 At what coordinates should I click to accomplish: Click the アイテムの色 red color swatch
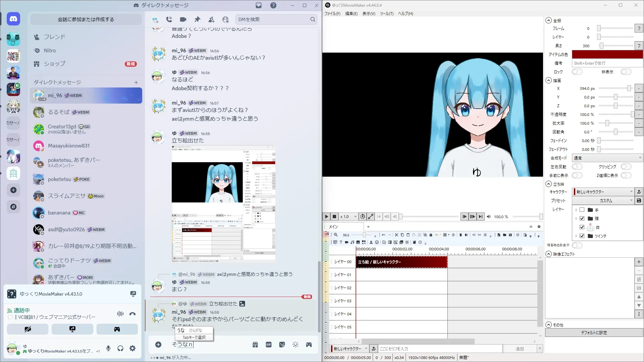(x=607, y=54)
